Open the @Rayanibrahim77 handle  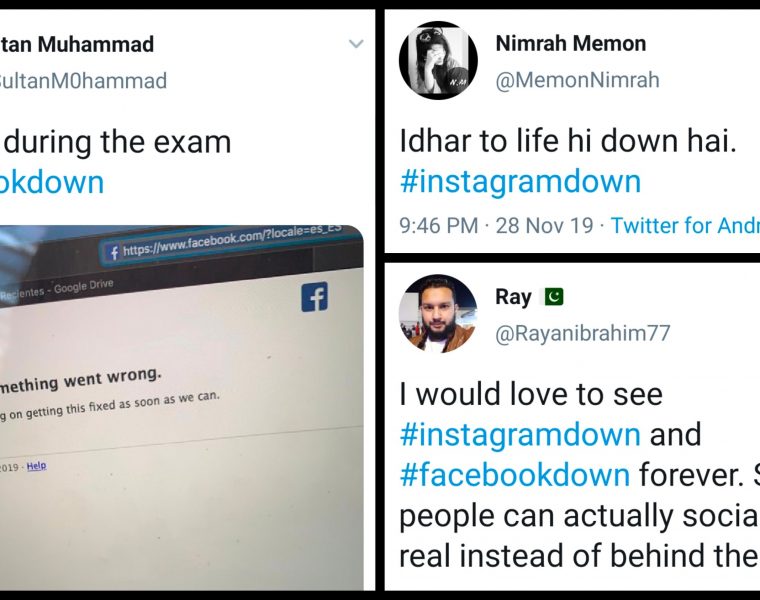point(583,333)
